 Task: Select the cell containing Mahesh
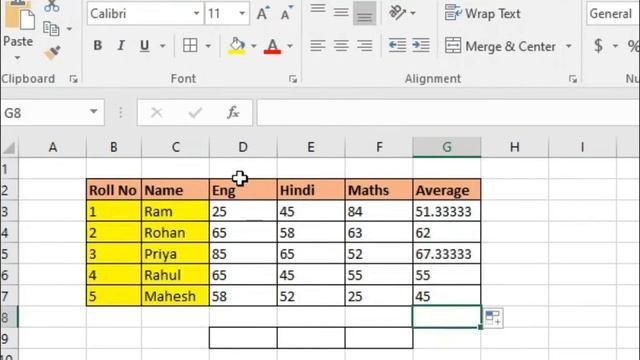(175, 296)
